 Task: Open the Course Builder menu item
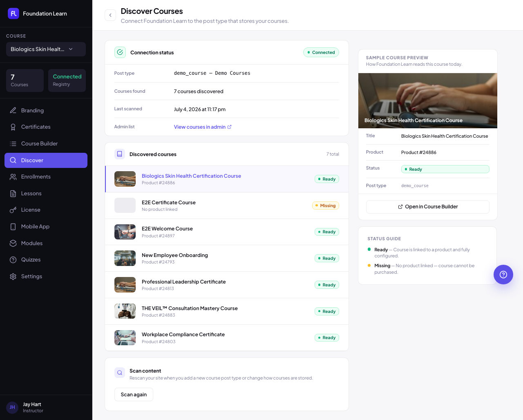[46, 144]
